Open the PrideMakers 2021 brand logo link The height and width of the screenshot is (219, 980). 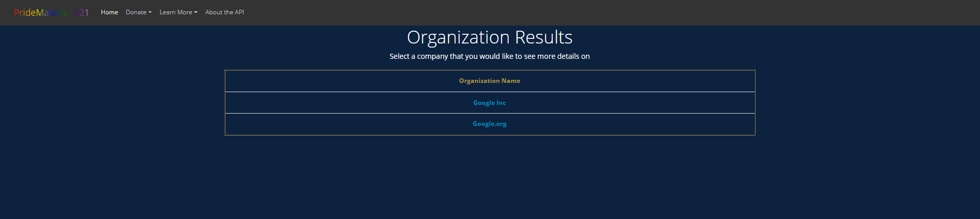52,13
